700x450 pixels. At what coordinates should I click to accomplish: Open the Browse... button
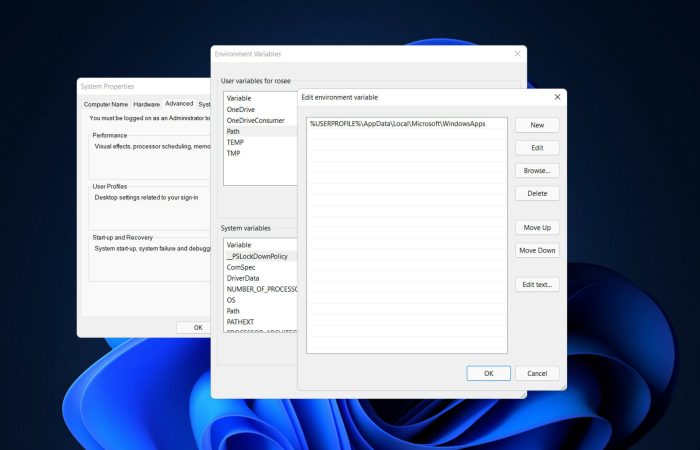coord(537,171)
